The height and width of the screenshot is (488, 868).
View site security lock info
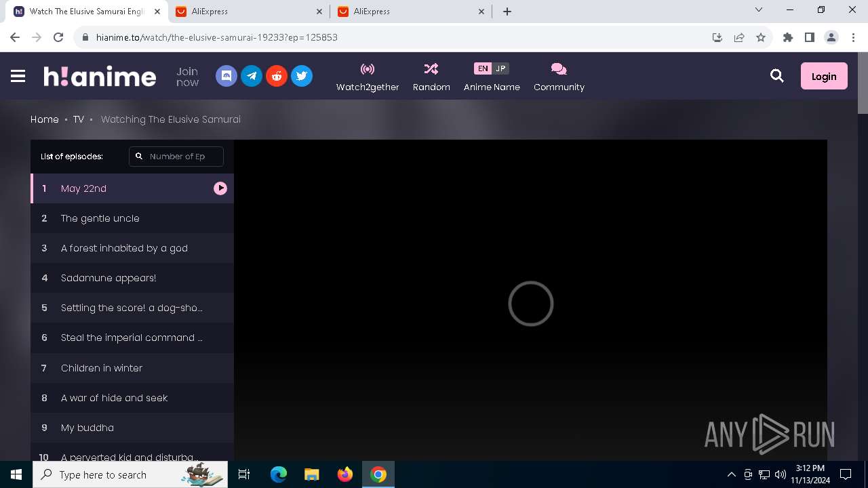click(x=85, y=37)
